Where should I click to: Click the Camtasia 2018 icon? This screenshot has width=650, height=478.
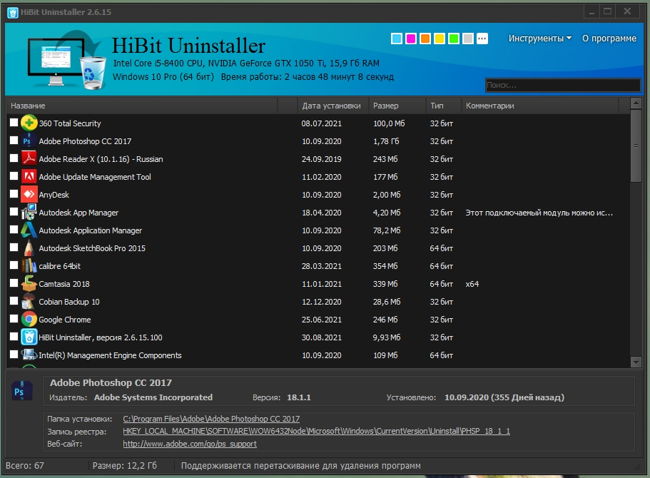(29, 284)
